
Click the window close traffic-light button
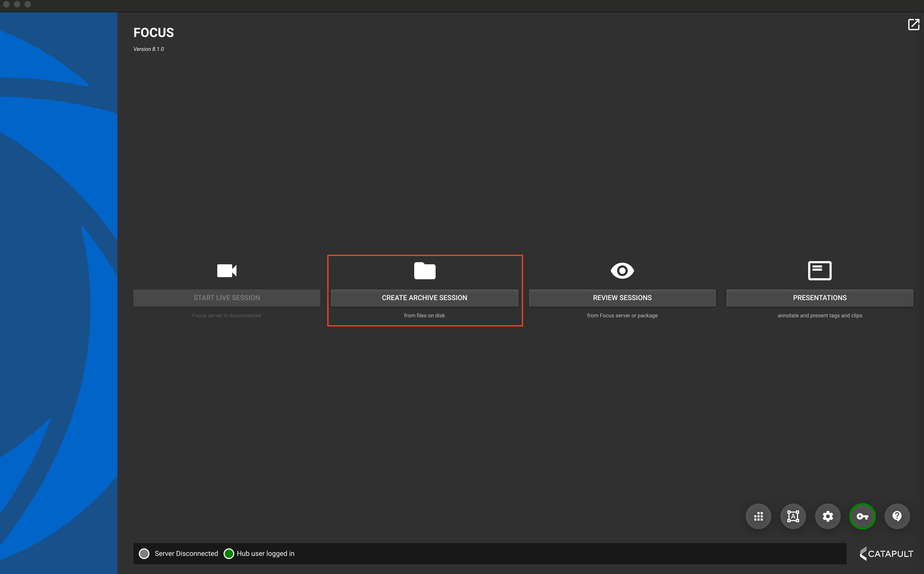click(6, 4)
